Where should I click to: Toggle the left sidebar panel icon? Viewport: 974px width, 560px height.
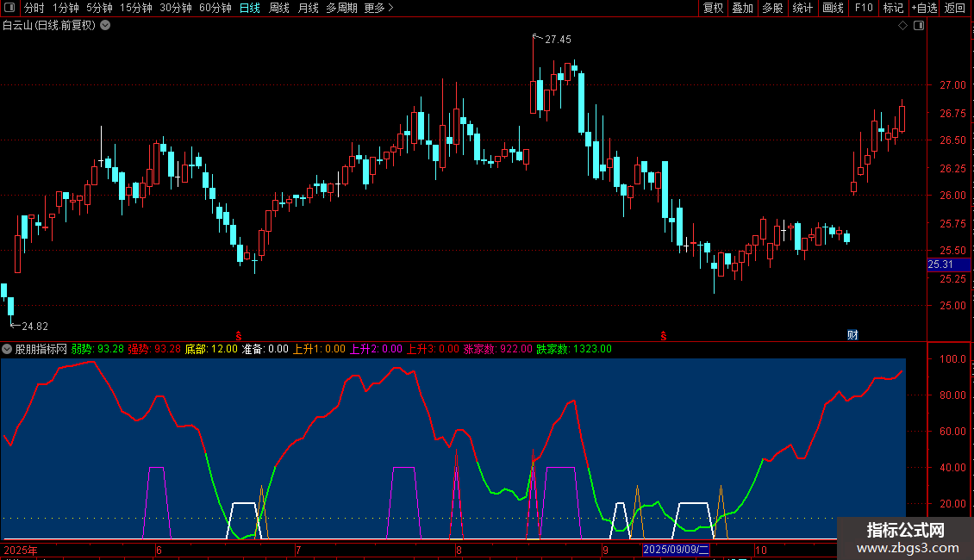(x=9, y=8)
